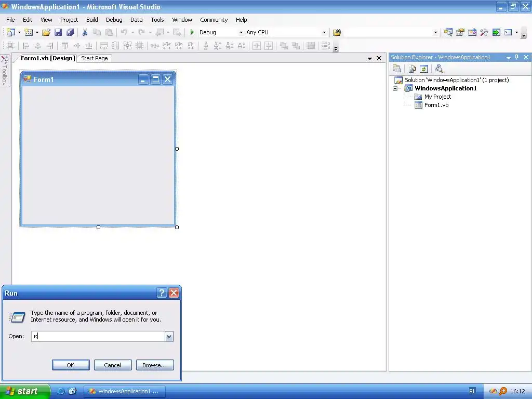Click the Paste toolbar icon
This screenshot has height=399, width=532.
point(109,32)
